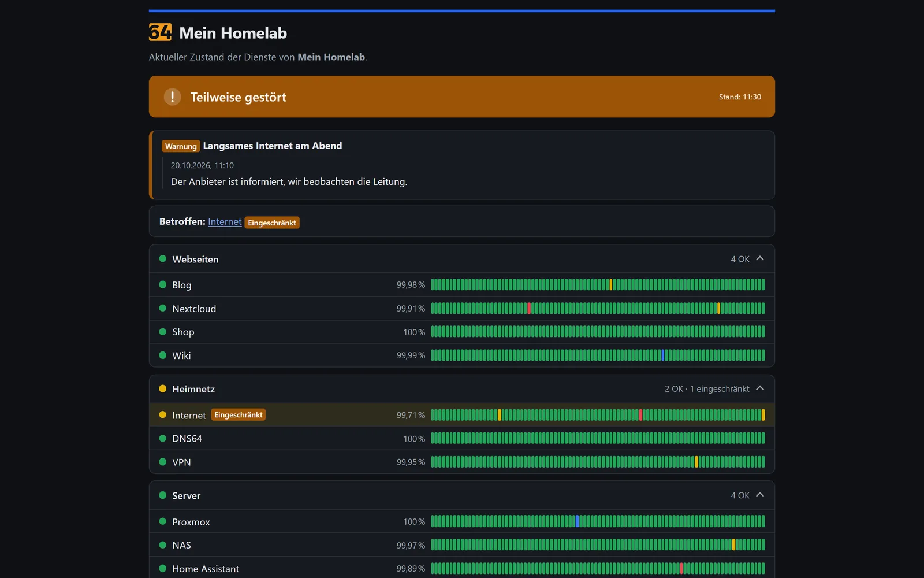Collapse the Server group chevron

pos(760,495)
